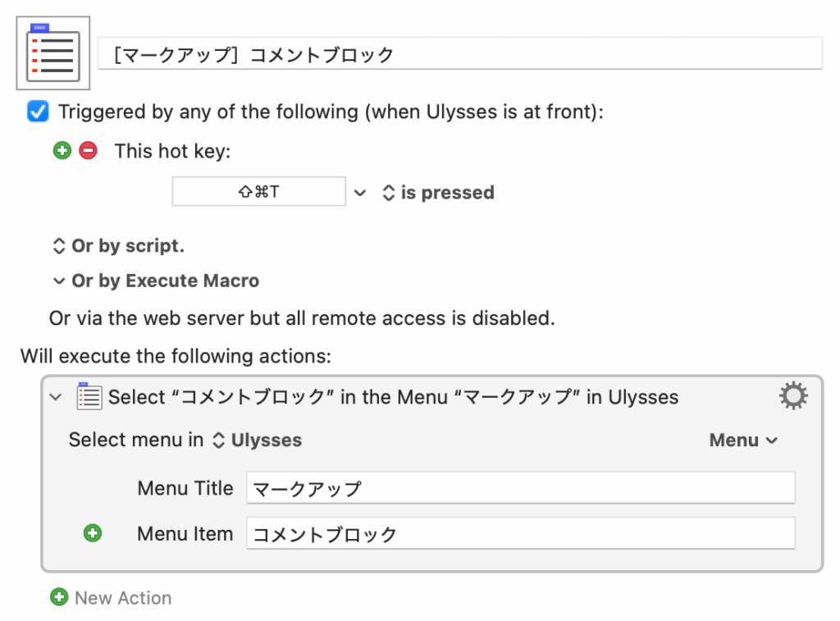Collapse the Select menu action with its chevron

56,397
